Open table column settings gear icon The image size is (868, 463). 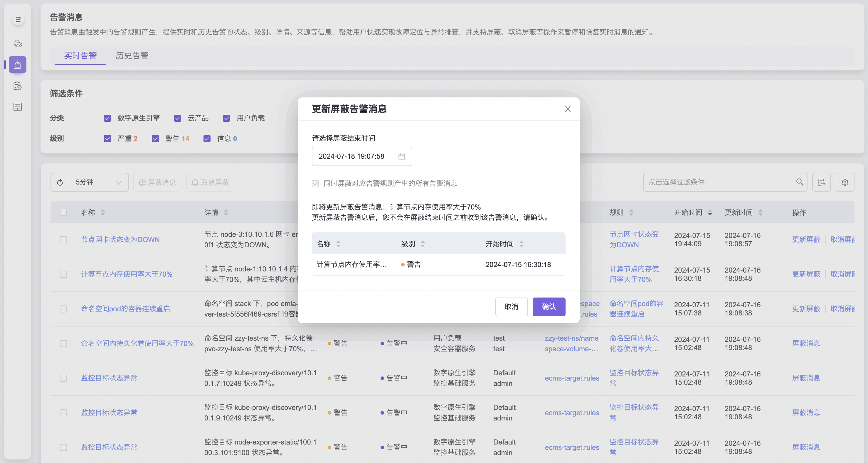pyautogui.click(x=845, y=182)
